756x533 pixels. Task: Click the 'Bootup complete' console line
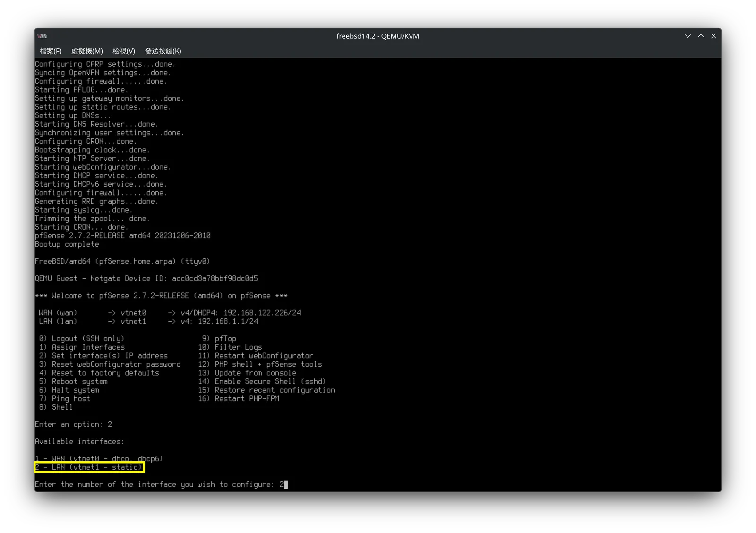pyautogui.click(x=67, y=244)
